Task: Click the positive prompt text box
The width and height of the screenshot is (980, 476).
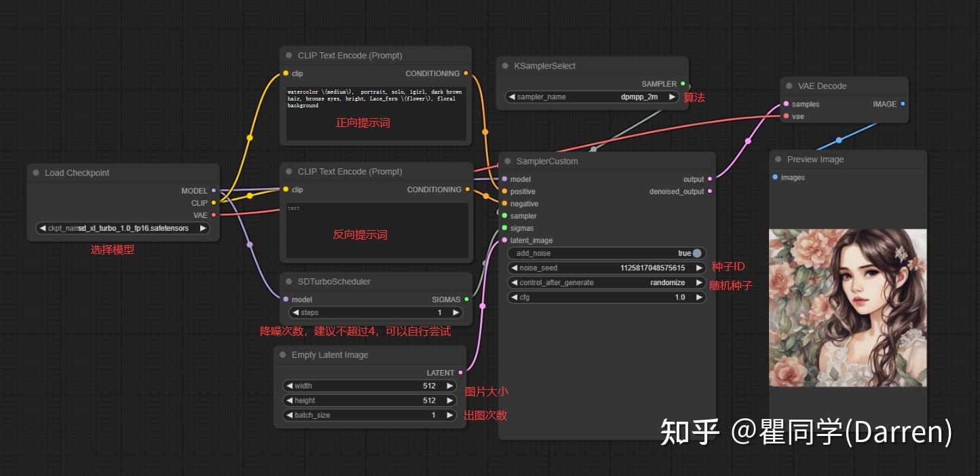Action: [x=376, y=113]
